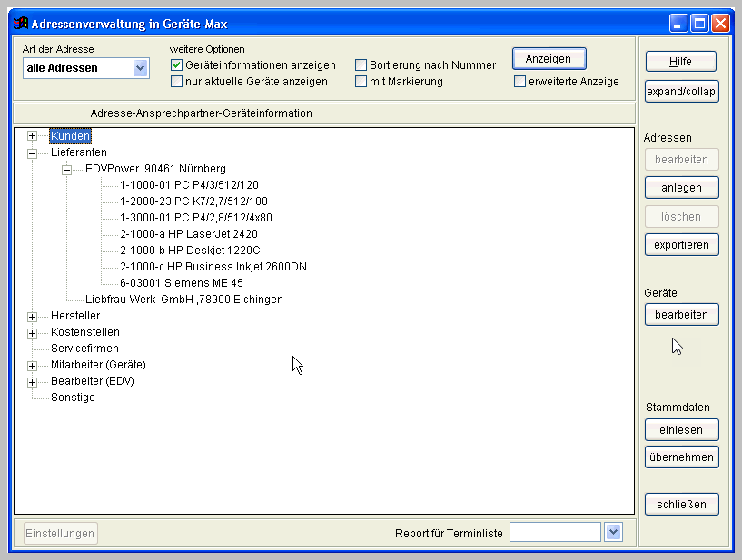This screenshot has height=560, width=742.
Task: Open the 'Art der Adresse' dropdown
Action: pyautogui.click(x=140, y=68)
